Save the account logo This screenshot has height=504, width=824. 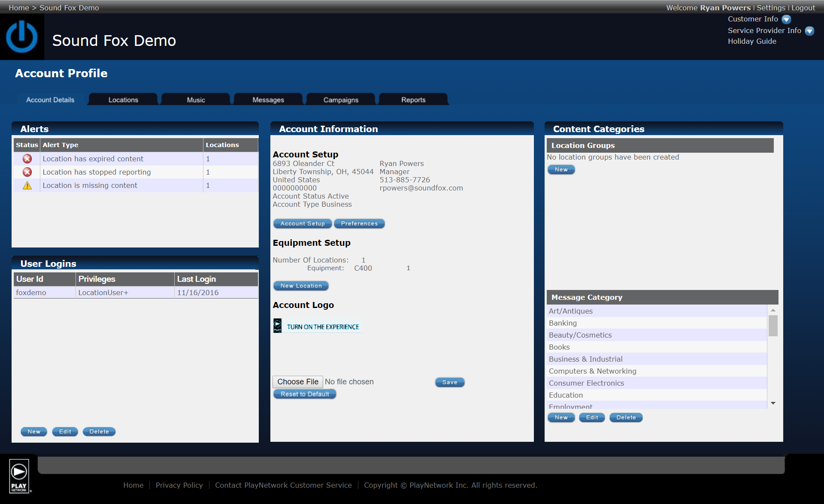[x=450, y=382]
